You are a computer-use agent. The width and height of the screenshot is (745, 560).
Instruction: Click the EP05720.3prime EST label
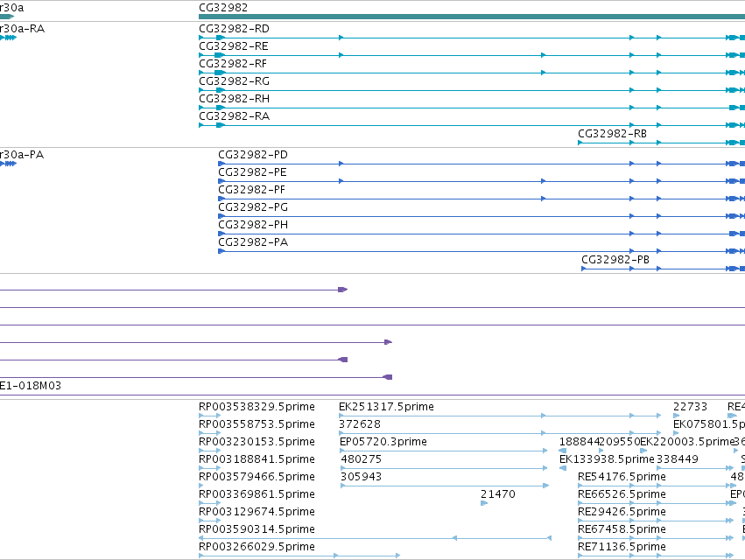pos(383,442)
